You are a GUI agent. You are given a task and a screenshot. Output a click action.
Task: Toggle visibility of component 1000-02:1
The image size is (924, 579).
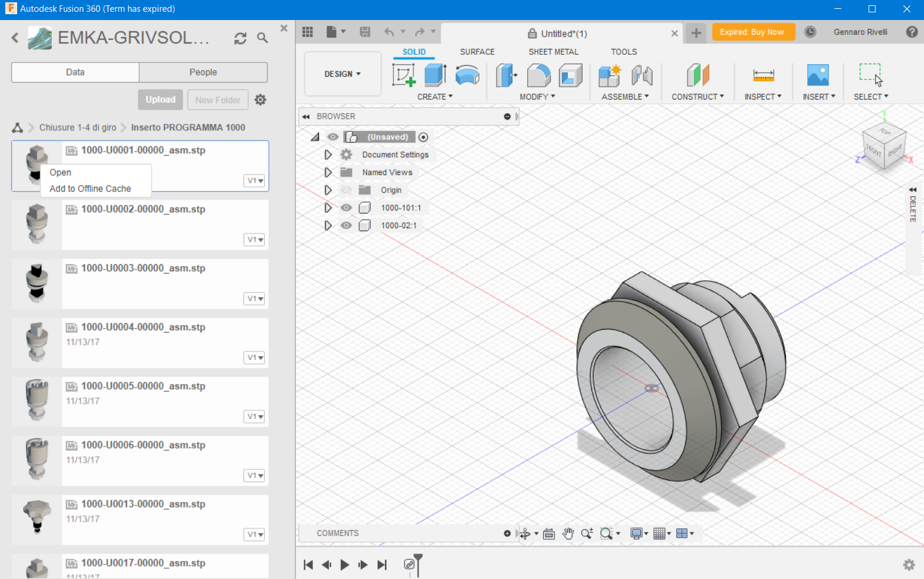(347, 225)
